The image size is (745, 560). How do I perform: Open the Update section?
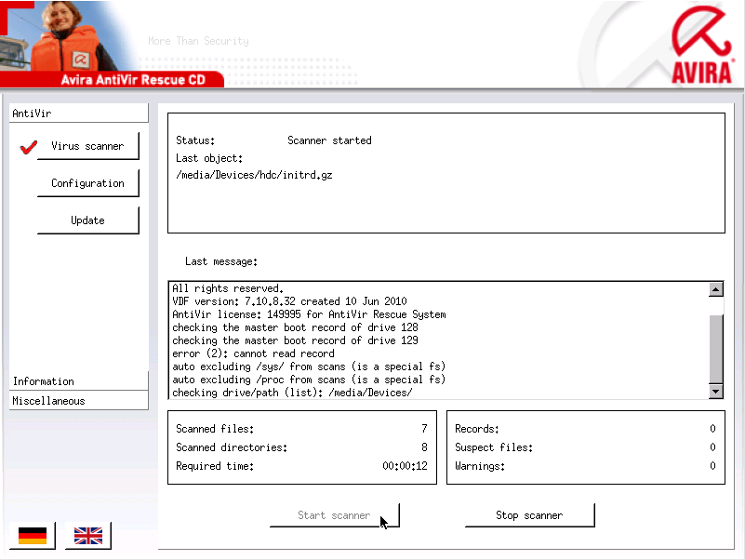(x=88, y=220)
